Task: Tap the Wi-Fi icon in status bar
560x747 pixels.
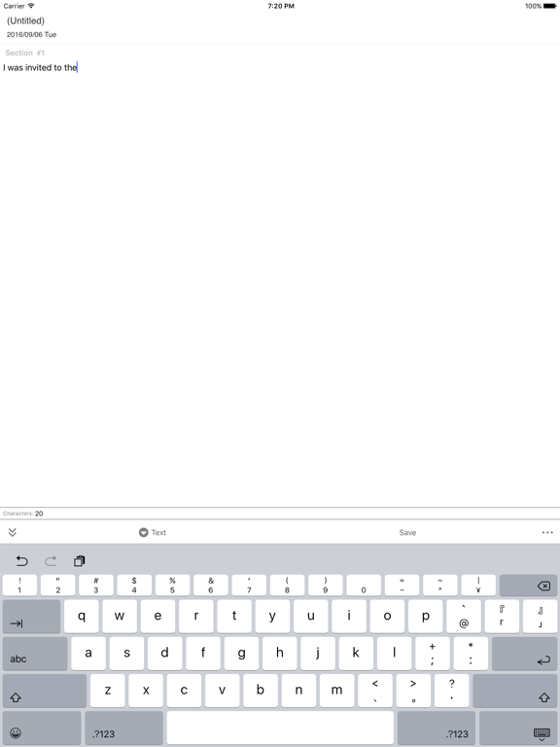Action: pyautogui.click(x=31, y=6)
